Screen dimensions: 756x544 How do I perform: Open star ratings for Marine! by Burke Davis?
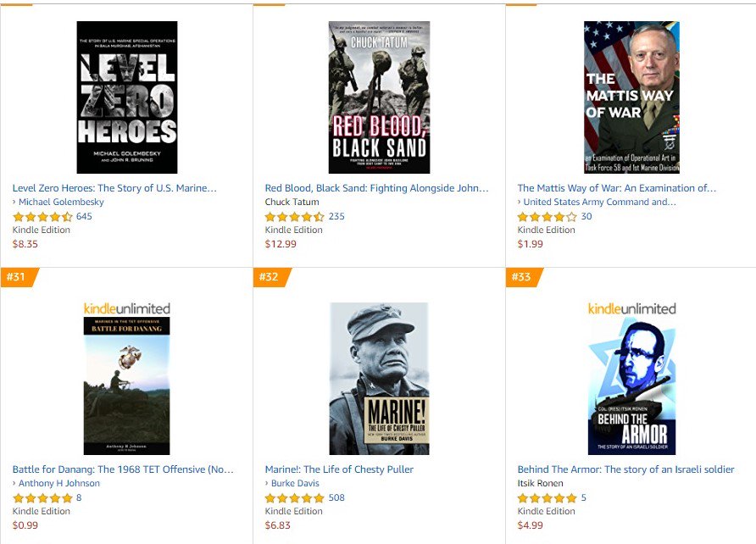[x=295, y=498]
